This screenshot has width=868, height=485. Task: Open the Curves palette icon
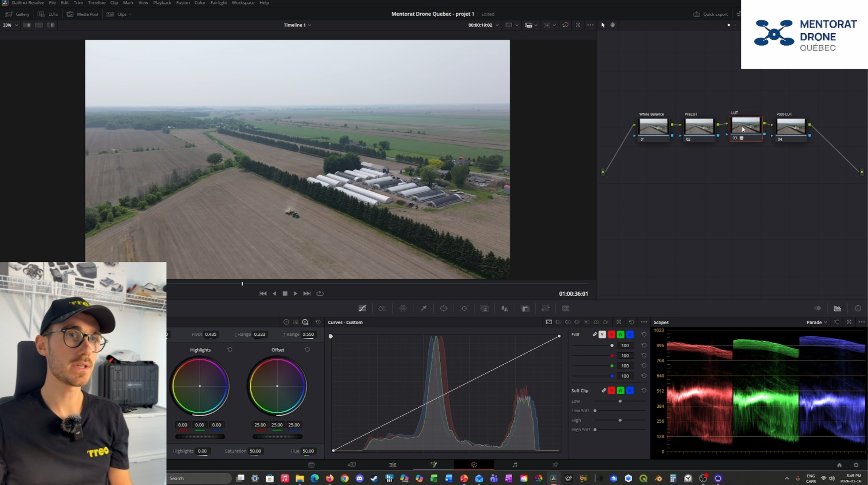pyautogui.click(x=362, y=308)
